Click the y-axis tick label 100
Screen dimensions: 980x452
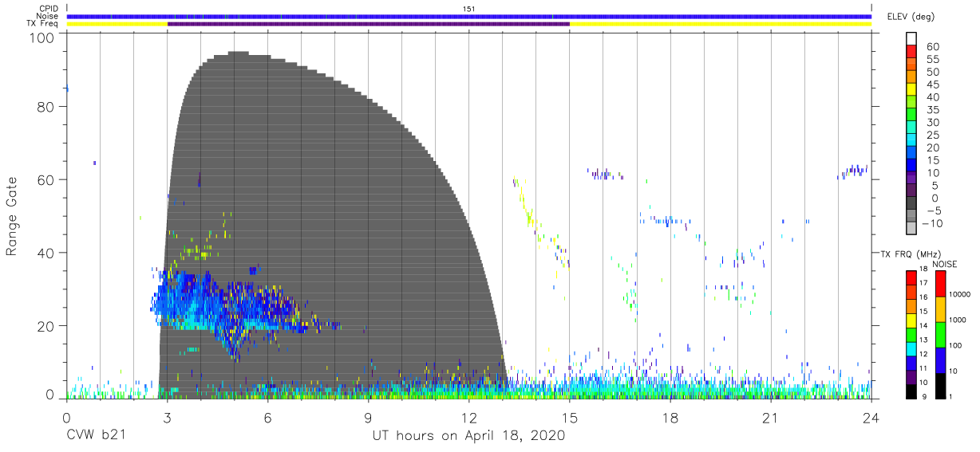coord(43,37)
